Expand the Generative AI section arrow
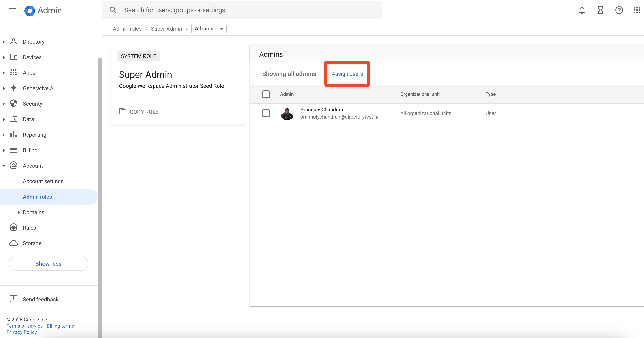 pyautogui.click(x=4, y=88)
